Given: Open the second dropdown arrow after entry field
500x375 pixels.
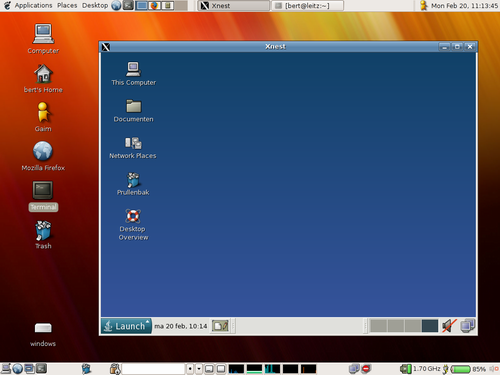Looking at the screenshot, I should pos(199,369).
